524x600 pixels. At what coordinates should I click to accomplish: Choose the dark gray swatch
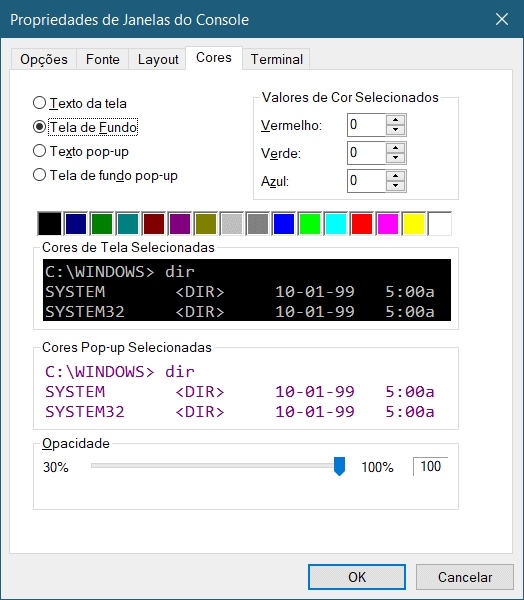(x=258, y=223)
